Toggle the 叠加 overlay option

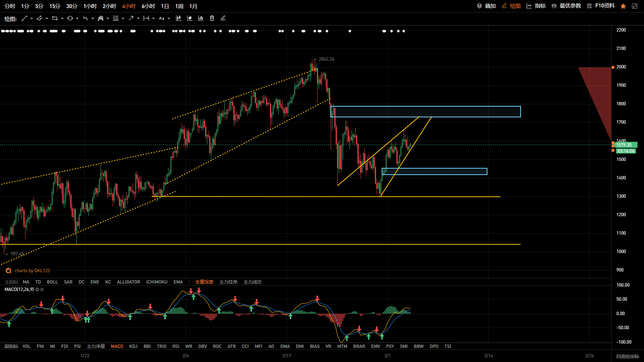[486, 6]
